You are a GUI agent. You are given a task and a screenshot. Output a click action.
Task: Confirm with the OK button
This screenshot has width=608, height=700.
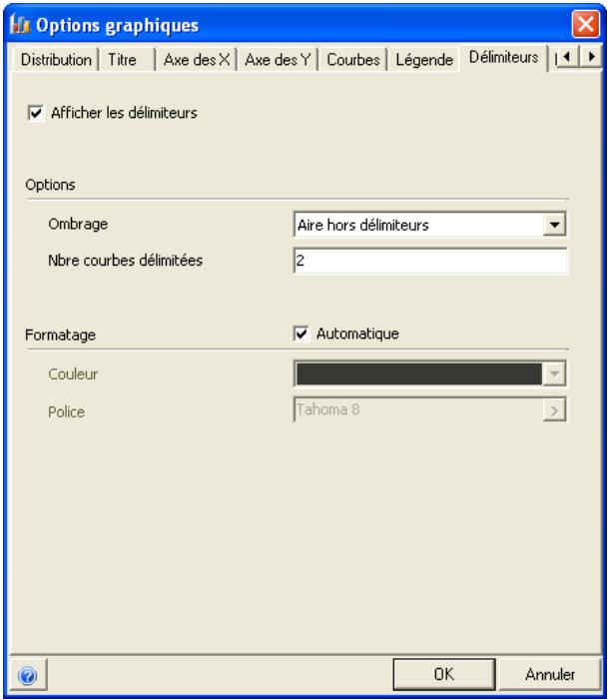443,674
